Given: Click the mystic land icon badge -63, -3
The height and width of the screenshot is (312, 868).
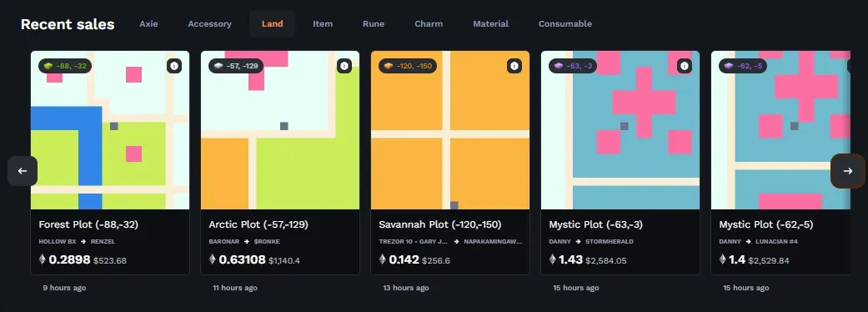Looking at the screenshot, I should click(x=573, y=66).
